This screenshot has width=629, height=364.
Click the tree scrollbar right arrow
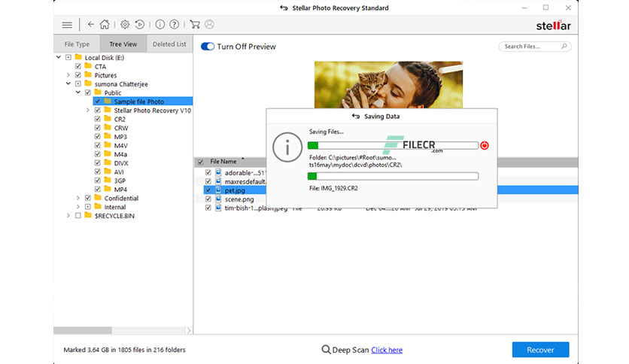[189, 330]
